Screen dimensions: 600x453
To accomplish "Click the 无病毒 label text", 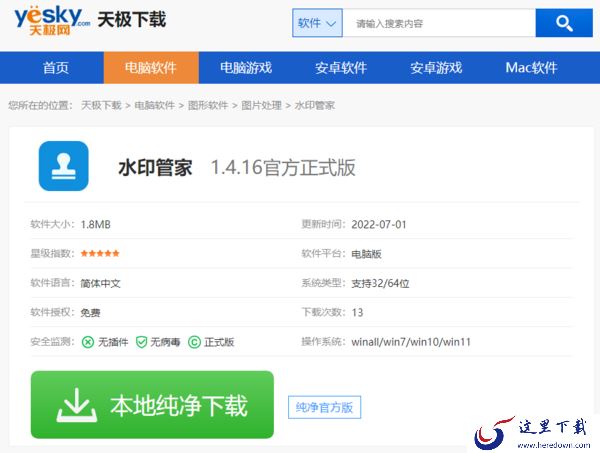I will point(165,342).
